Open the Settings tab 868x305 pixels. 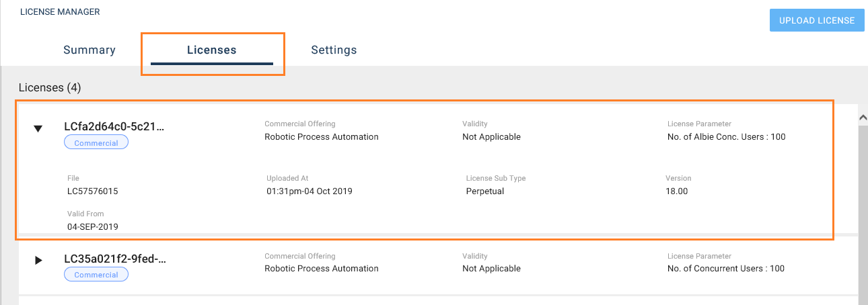click(334, 50)
